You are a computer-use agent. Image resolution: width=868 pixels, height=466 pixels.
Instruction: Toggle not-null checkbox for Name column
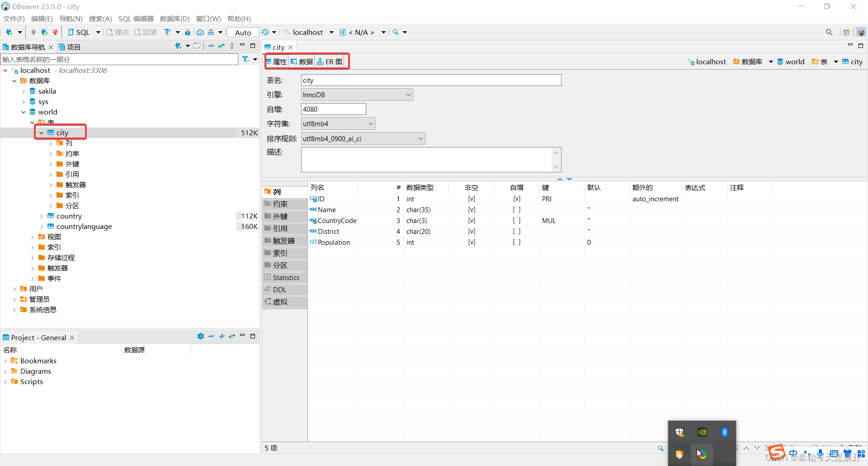coord(472,210)
